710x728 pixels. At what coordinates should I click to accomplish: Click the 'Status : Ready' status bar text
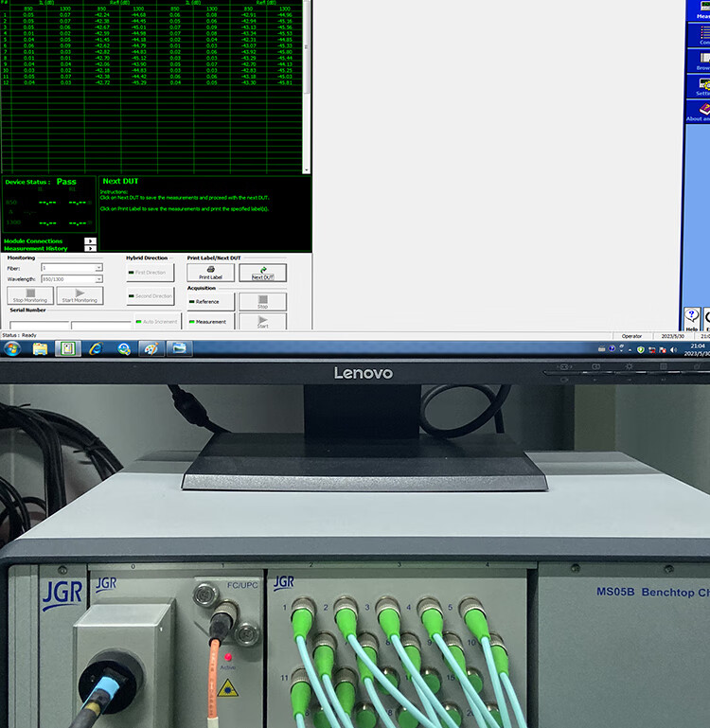coord(19,335)
